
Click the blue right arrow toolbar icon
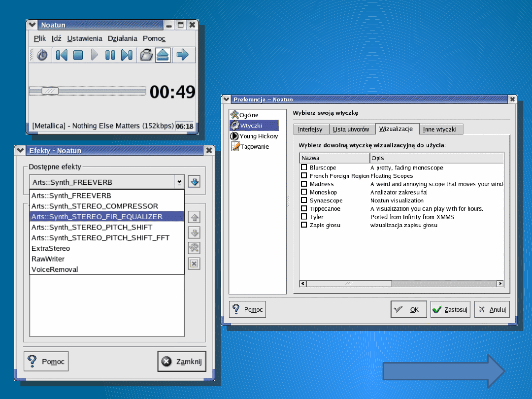183,55
